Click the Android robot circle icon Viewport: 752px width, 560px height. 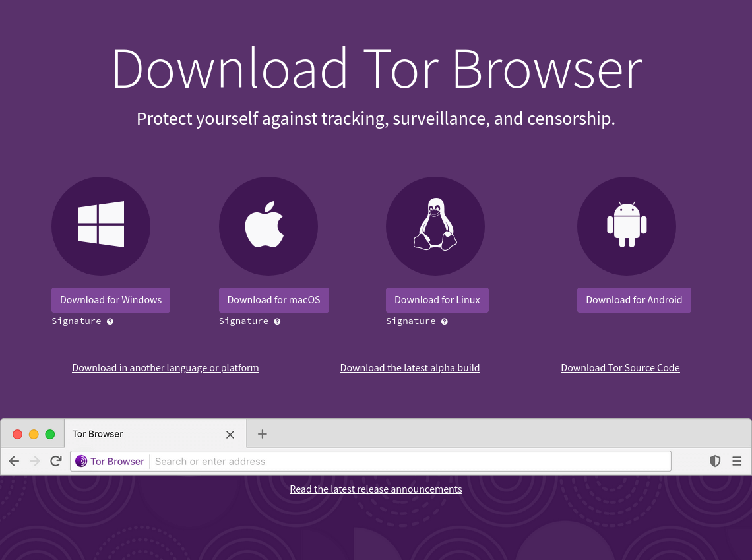pyautogui.click(x=627, y=226)
